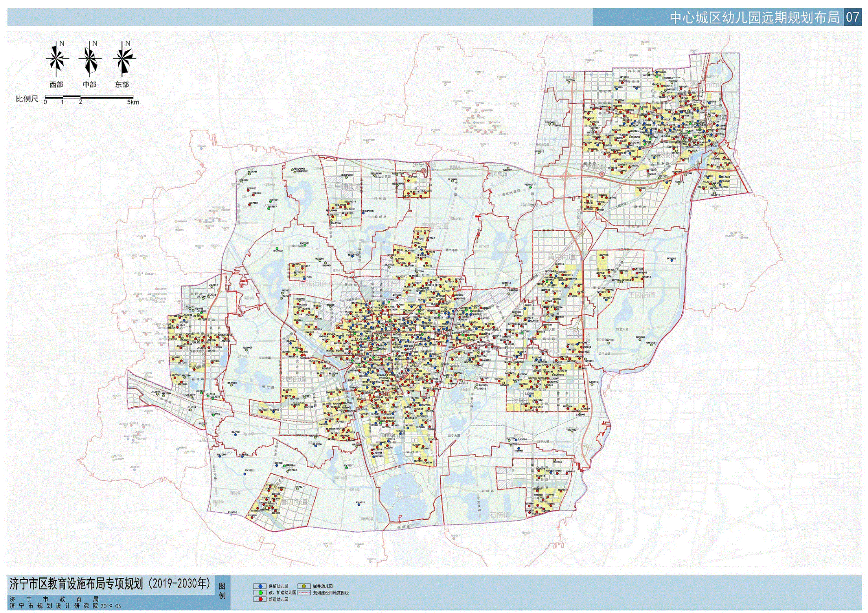Click the olive 撤并幼儿园 legend swatch
The width and height of the screenshot is (868, 613).
[x=304, y=587]
